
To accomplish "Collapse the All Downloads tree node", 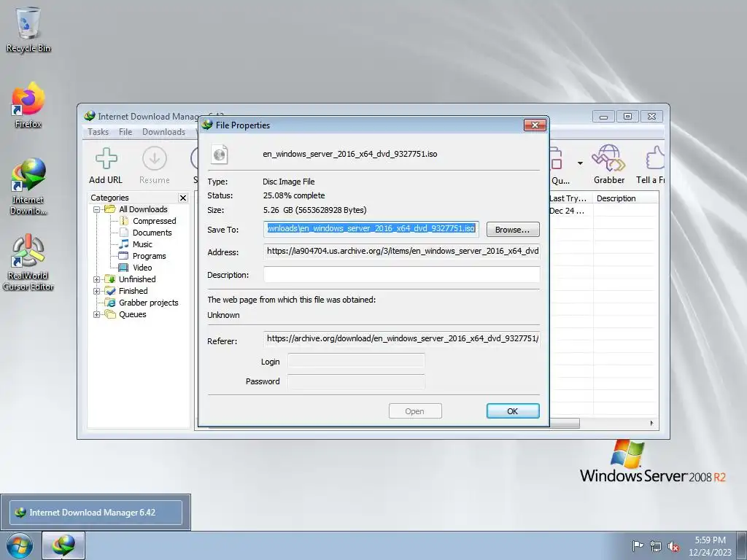I will [97, 209].
